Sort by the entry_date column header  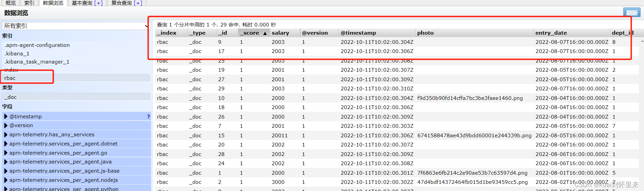(572, 33)
